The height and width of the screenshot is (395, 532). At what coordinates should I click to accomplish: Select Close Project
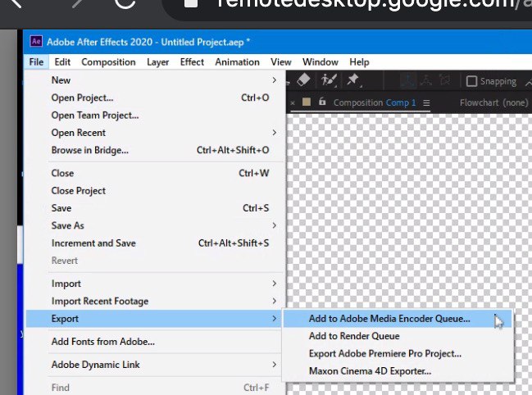click(154, 191)
